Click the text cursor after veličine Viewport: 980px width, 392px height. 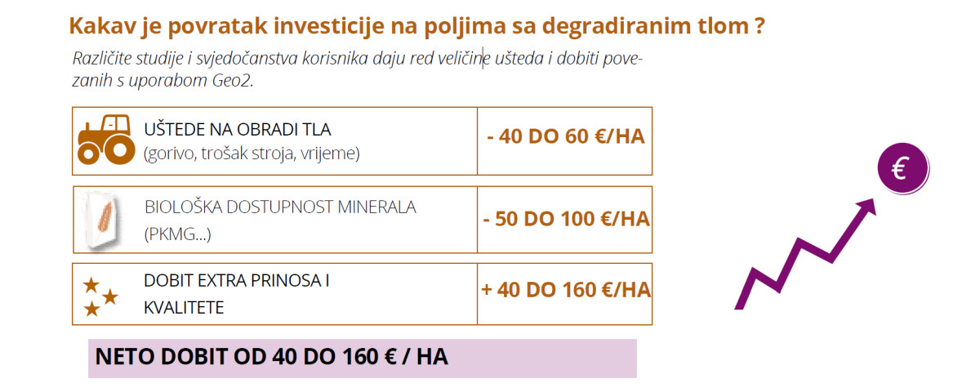[x=483, y=59]
